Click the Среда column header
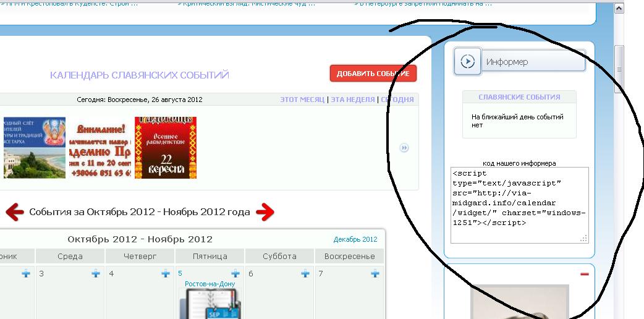This screenshot has height=319, width=644. [70, 256]
